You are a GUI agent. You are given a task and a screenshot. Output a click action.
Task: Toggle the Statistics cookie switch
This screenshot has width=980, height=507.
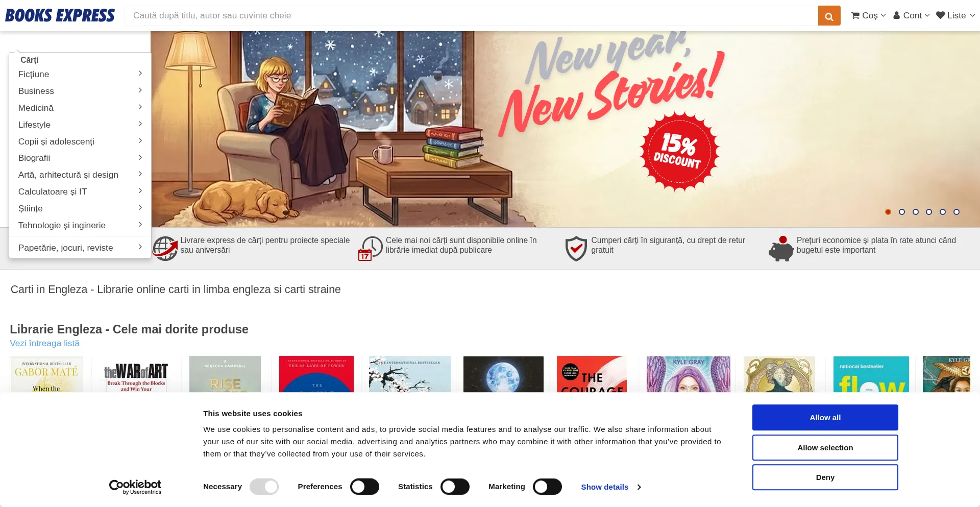(455, 487)
